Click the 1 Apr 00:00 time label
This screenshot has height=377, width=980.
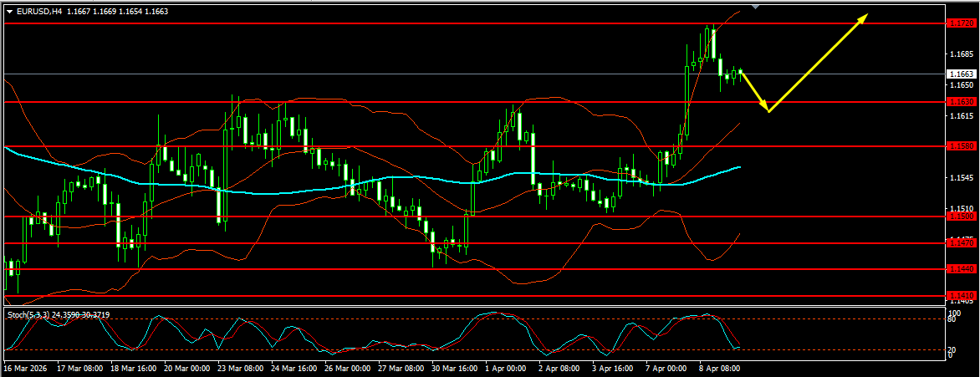click(508, 369)
